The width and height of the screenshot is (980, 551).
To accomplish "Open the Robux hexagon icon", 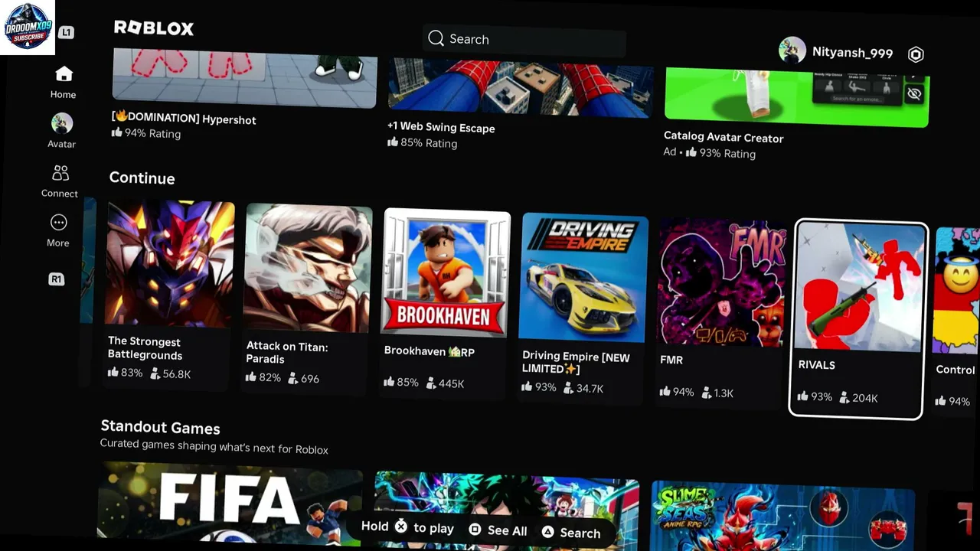I will click(916, 54).
